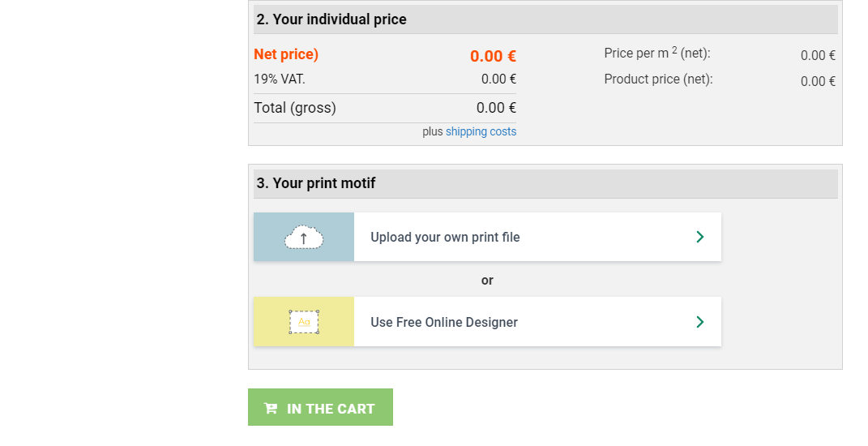Image resolution: width=868 pixels, height=446 pixels.
Task: Open the shipping costs link
Action: (481, 131)
